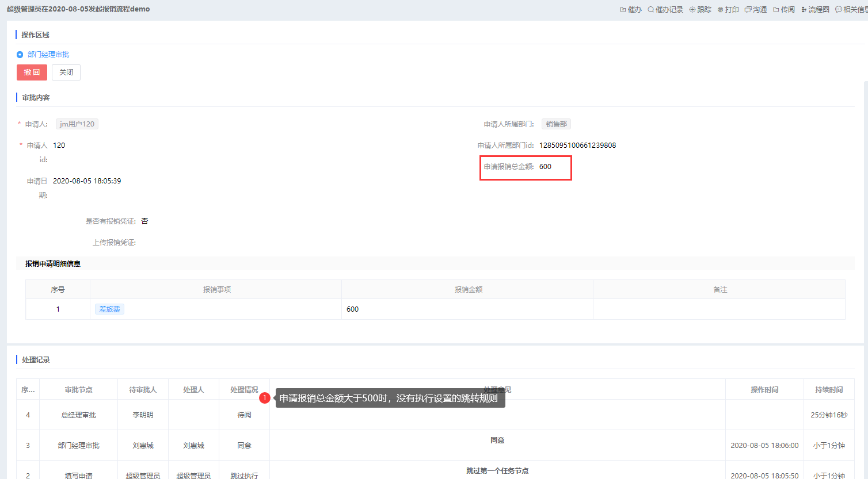Click the 审批节点 column header

[x=78, y=390]
